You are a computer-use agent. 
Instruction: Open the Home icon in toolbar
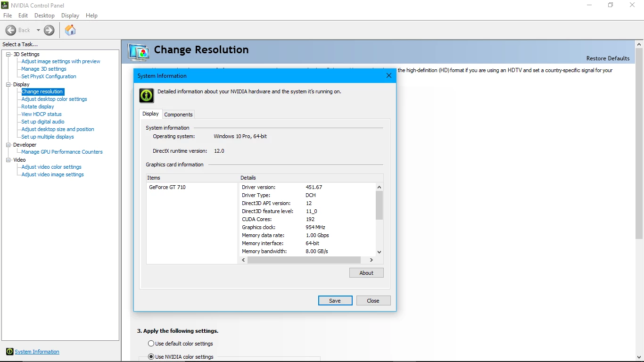[x=70, y=30]
